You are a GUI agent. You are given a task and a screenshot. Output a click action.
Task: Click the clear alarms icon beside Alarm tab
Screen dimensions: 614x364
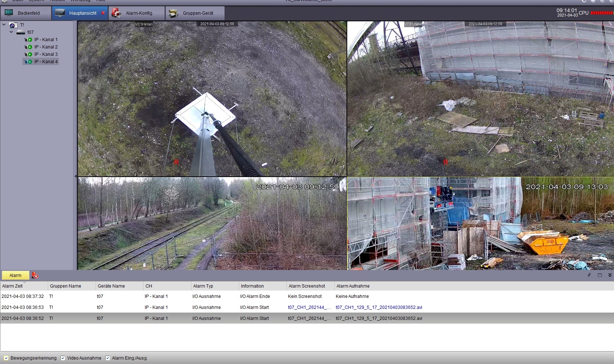35,275
